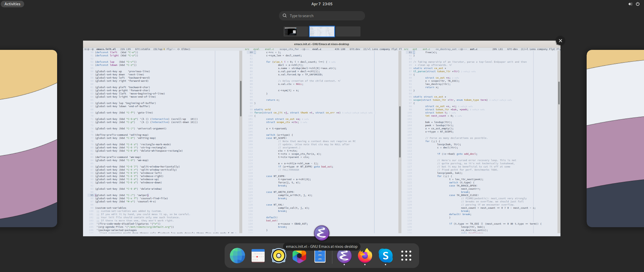Open system menu via volume icon
The height and width of the screenshot is (272, 644).
(x=630, y=4)
